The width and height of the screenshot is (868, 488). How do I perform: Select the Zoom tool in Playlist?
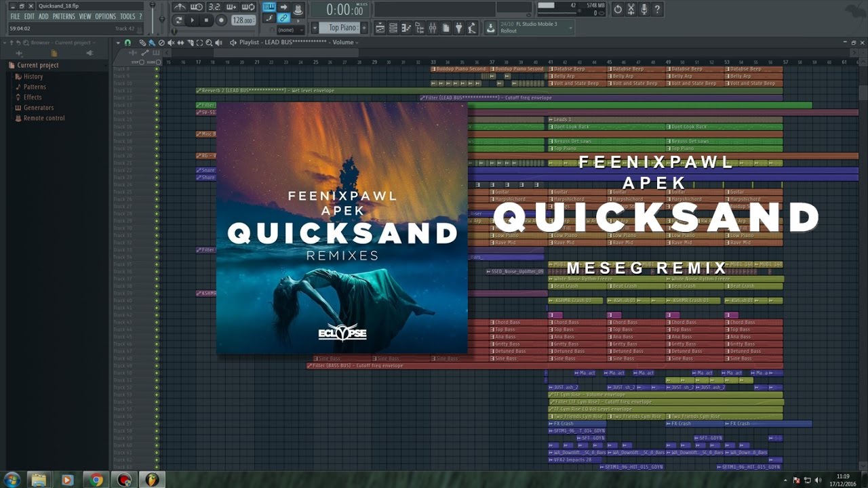[x=209, y=43]
